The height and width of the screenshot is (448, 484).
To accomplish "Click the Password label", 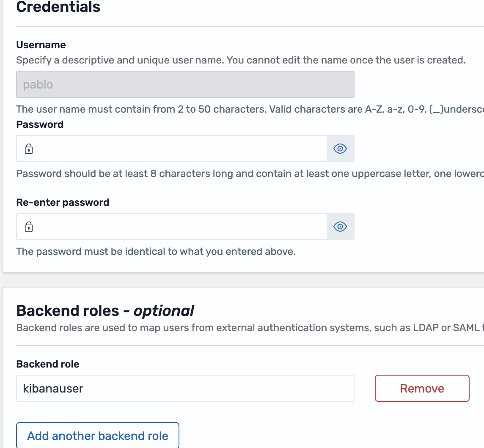I will click(x=40, y=124).
